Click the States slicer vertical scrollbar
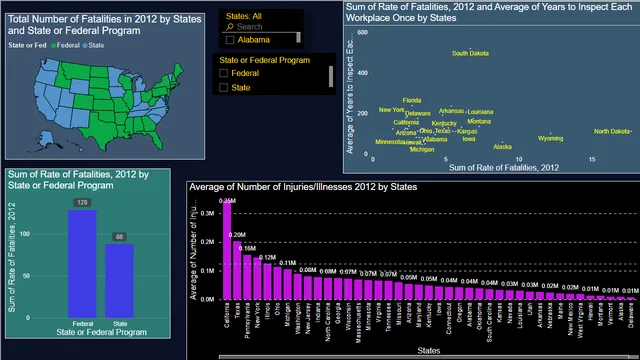Image resolution: width=640 pixels, height=360 pixels. point(298,38)
